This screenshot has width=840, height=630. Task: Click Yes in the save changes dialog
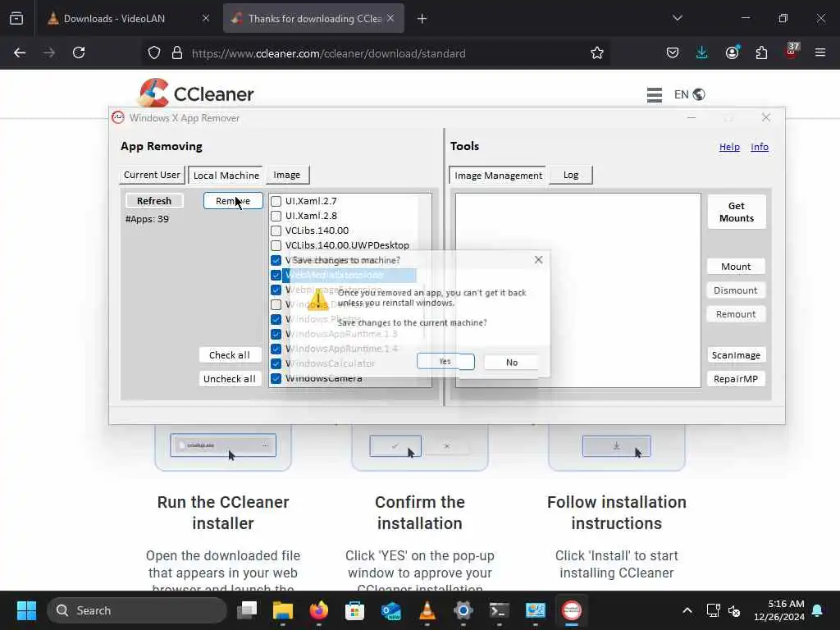(445, 362)
